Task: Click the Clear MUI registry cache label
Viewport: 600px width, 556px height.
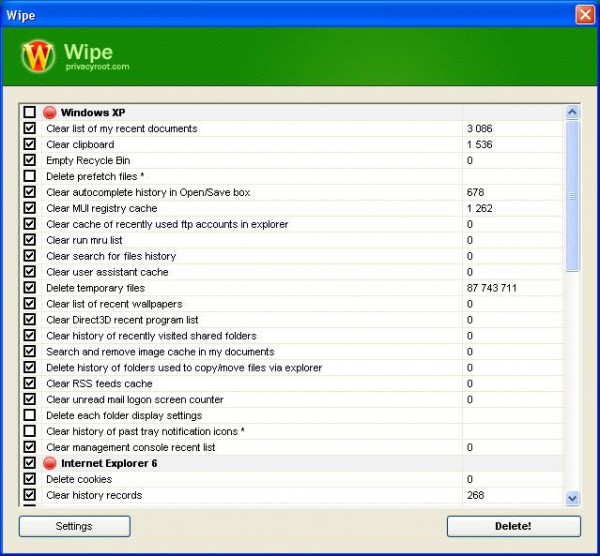Action: 102,209
